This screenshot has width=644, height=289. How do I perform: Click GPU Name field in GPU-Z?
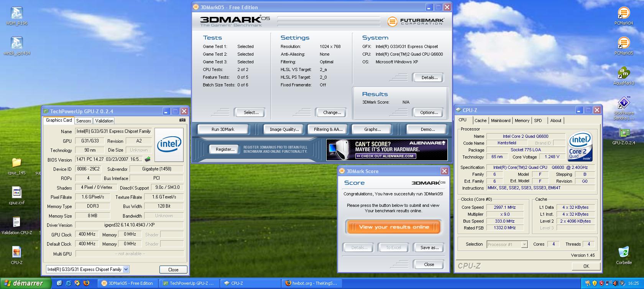pos(113,131)
